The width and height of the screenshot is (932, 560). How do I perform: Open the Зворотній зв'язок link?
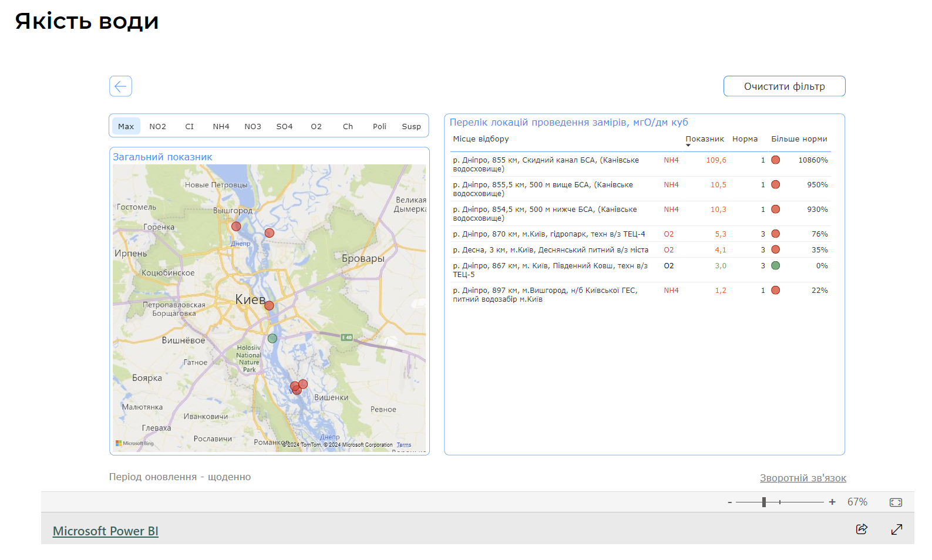pos(802,478)
